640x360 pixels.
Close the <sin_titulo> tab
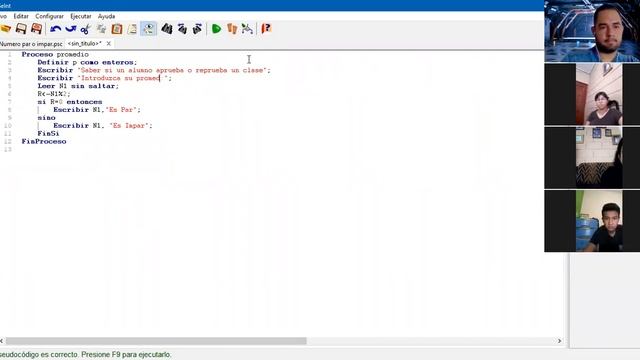click(109, 43)
